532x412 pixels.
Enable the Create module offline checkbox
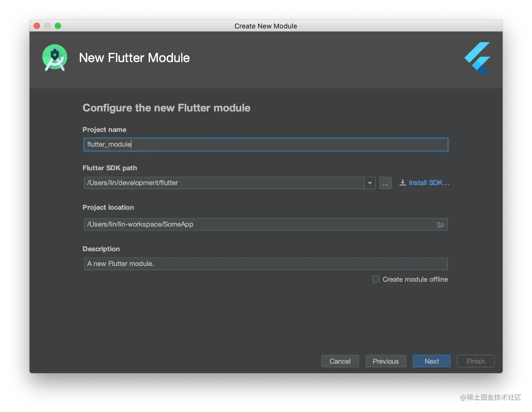[x=376, y=279]
